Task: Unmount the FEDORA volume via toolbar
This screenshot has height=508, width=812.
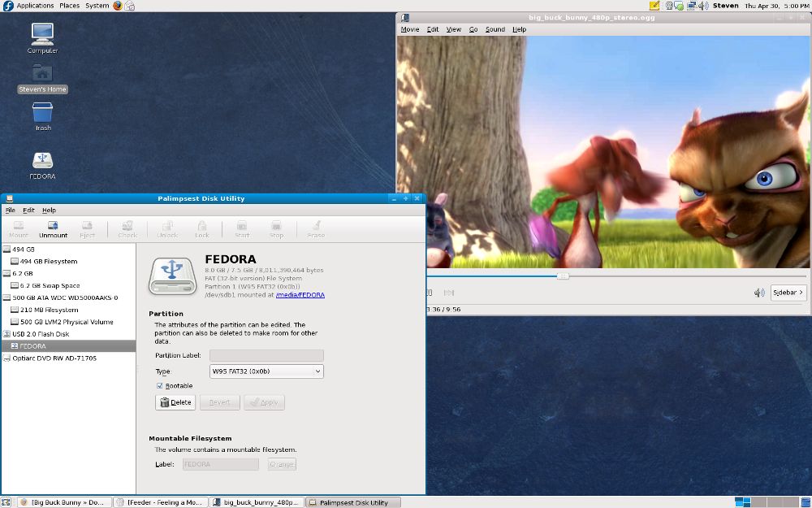Action: pyautogui.click(x=53, y=229)
